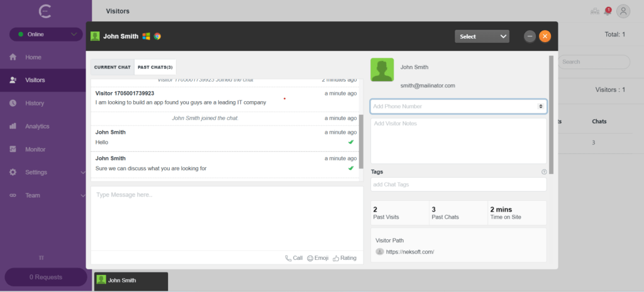Click the 0 Requests button

(x=45, y=277)
